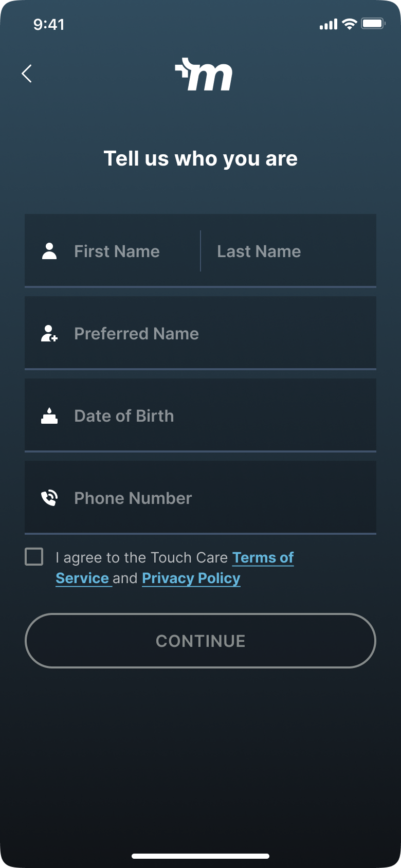Tap the Wi-Fi status icon
Viewport: 401px width, 868px height.
pyautogui.click(x=350, y=24)
